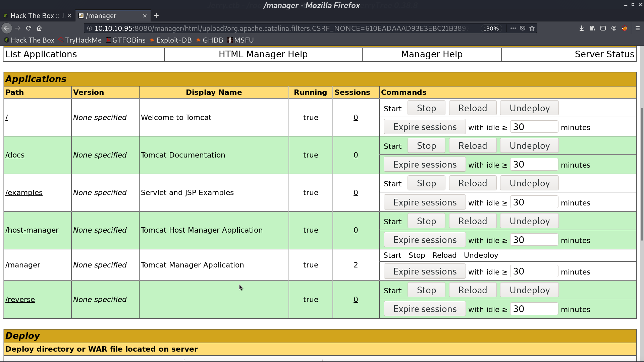
Task: Edit idle minutes field for /reverse
Action: click(x=534, y=309)
